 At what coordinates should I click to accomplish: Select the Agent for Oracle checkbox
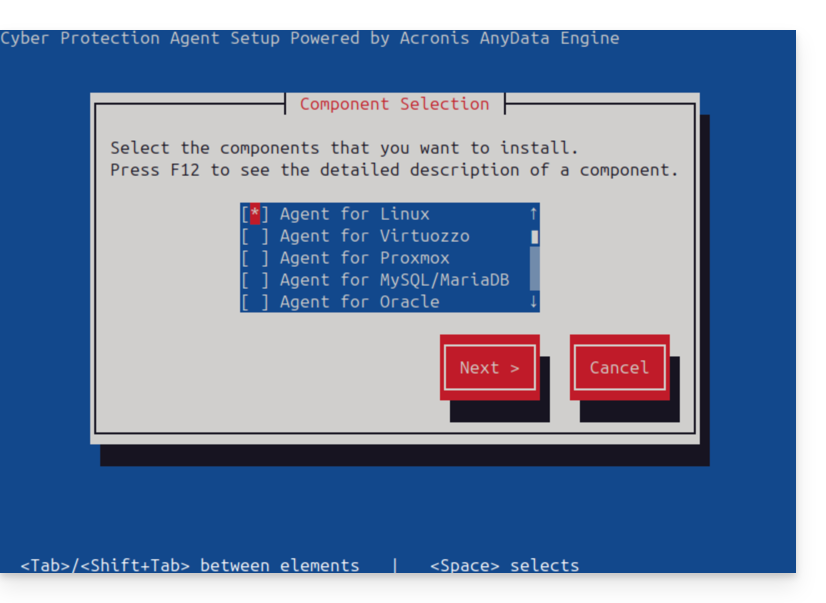255,302
